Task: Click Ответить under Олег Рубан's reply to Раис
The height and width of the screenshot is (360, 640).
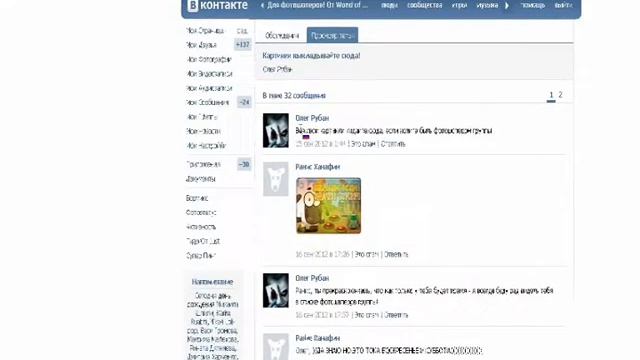Action: click(x=396, y=315)
